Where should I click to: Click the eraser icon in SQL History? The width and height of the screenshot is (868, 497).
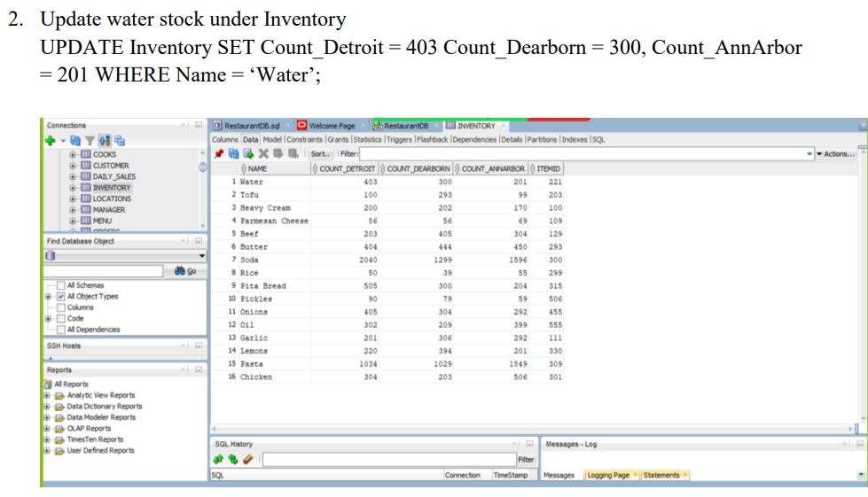[x=249, y=459]
